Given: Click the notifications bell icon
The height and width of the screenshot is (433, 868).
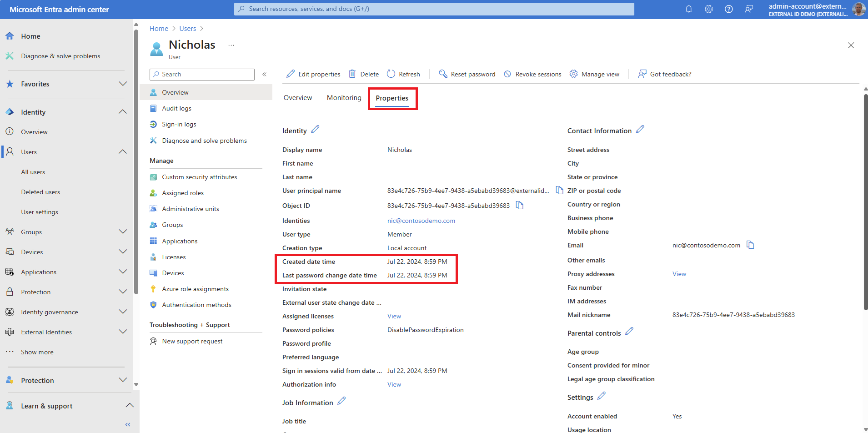Looking at the screenshot, I should tap(688, 9).
